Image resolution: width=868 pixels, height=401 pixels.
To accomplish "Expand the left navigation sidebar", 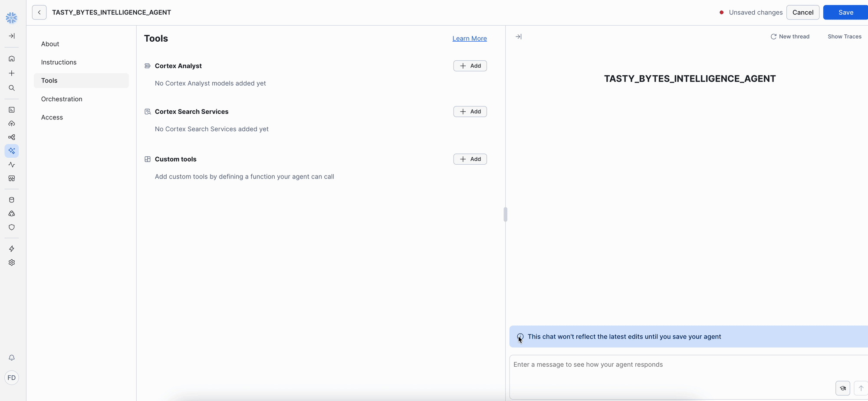I will click(x=12, y=36).
